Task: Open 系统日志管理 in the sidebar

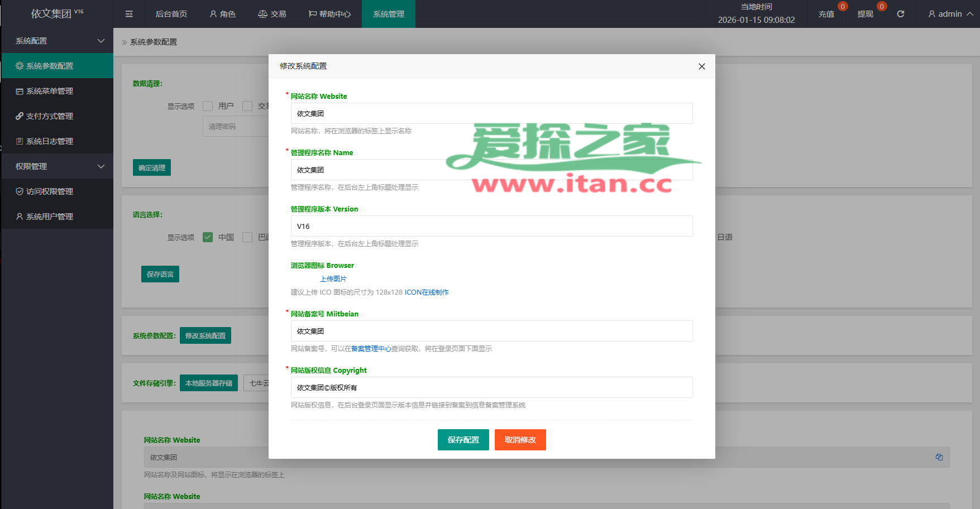Action: click(x=50, y=141)
